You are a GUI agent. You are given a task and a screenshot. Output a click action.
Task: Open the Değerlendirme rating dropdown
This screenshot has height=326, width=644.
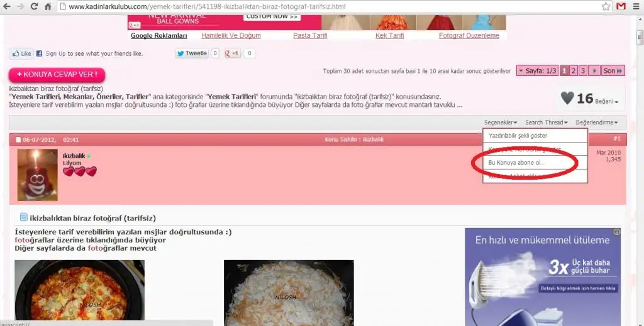pyautogui.click(x=597, y=122)
